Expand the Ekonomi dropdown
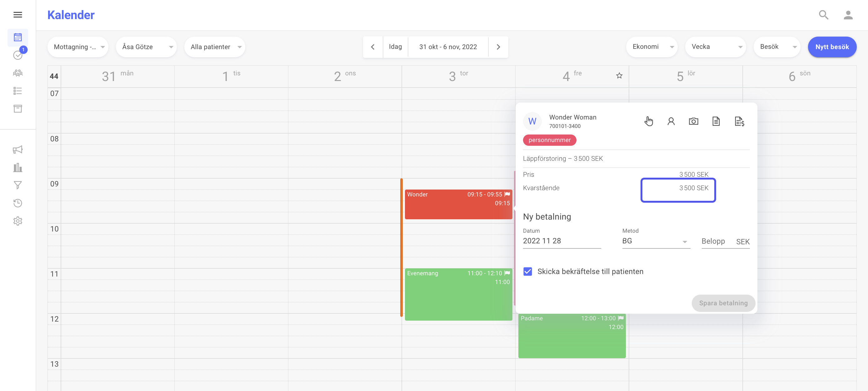The width and height of the screenshot is (868, 391). point(652,47)
